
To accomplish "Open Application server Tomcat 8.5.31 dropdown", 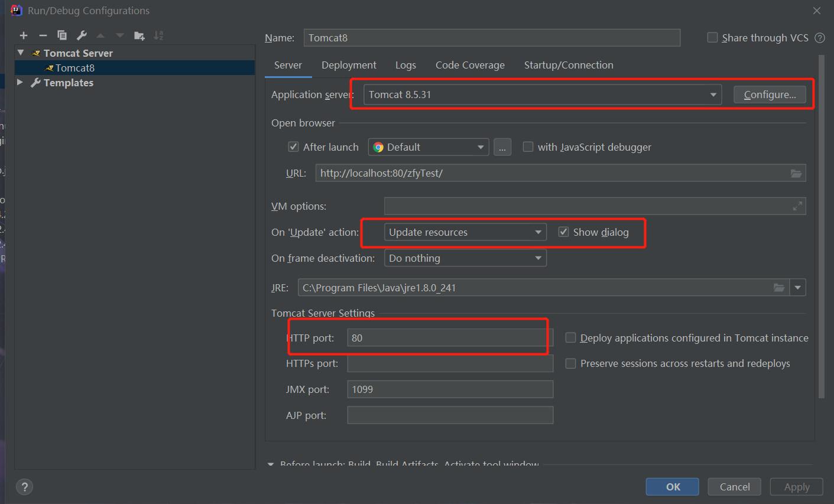I will coord(542,95).
